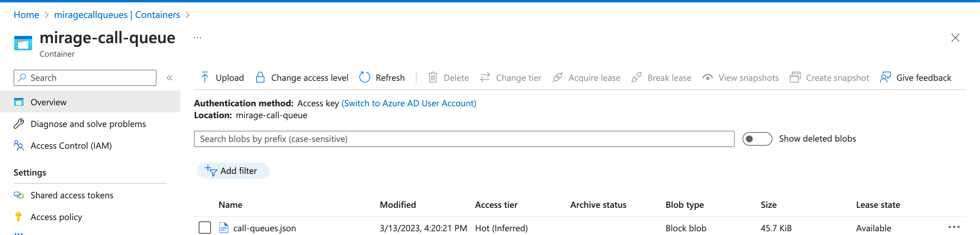Toggle Show deleted blobs switch

click(x=757, y=139)
